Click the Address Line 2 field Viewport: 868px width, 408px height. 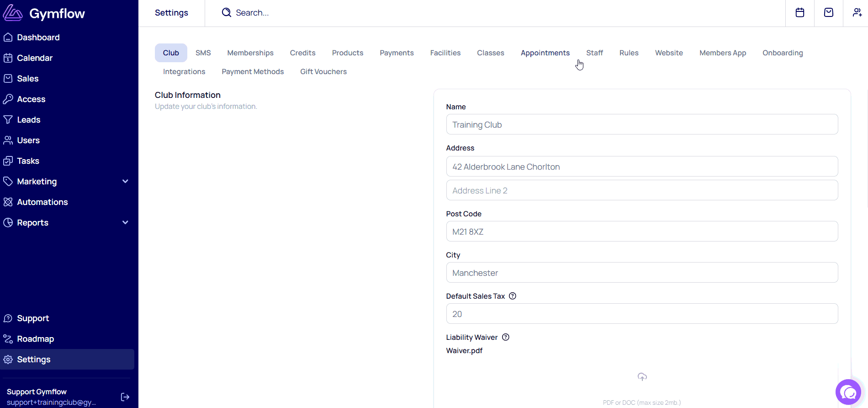(642, 190)
